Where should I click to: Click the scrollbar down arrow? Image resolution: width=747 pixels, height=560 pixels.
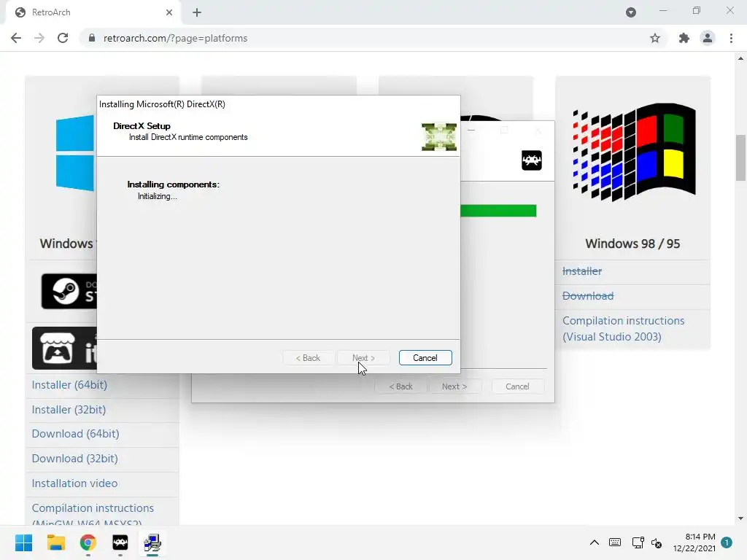(740, 518)
